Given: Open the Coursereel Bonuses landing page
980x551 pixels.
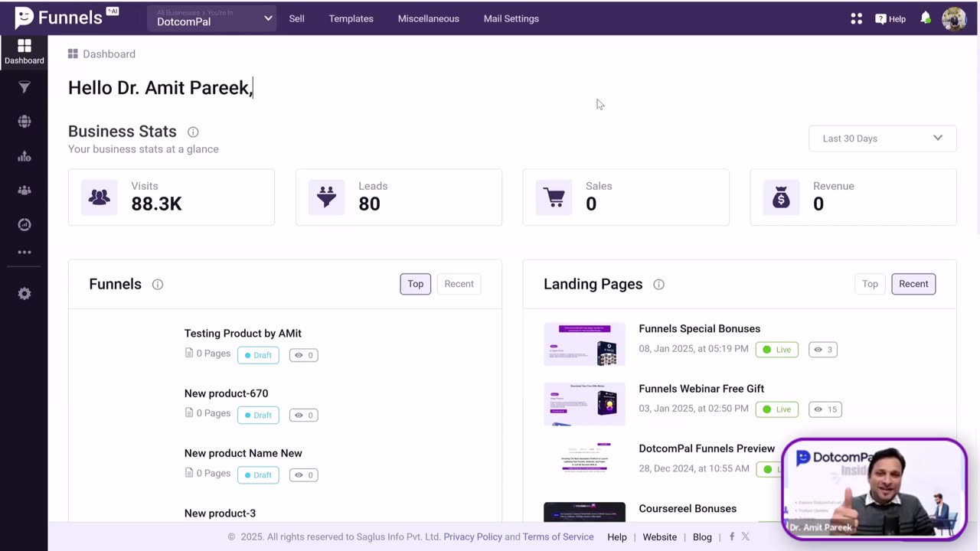Looking at the screenshot, I should (x=688, y=509).
